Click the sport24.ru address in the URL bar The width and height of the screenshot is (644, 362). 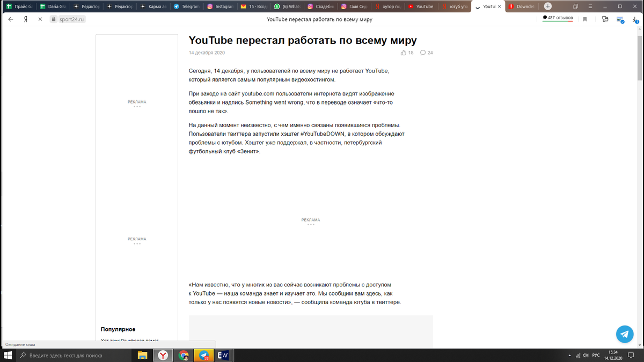point(71,19)
